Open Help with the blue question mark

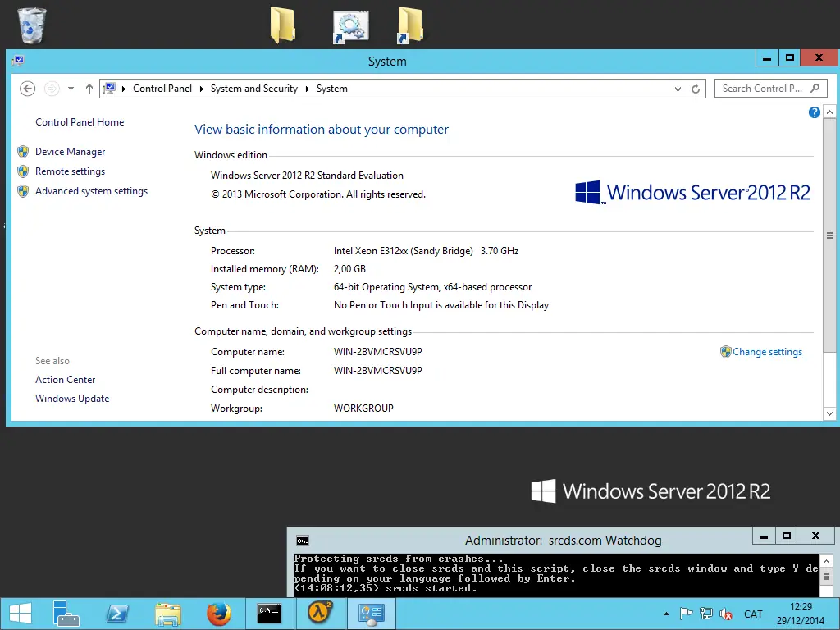(x=815, y=112)
